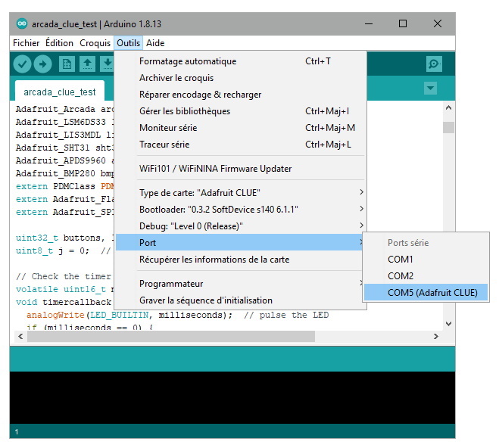The height and width of the screenshot is (448, 499).
Task: Close the Arduino window
Action: (438, 23)
